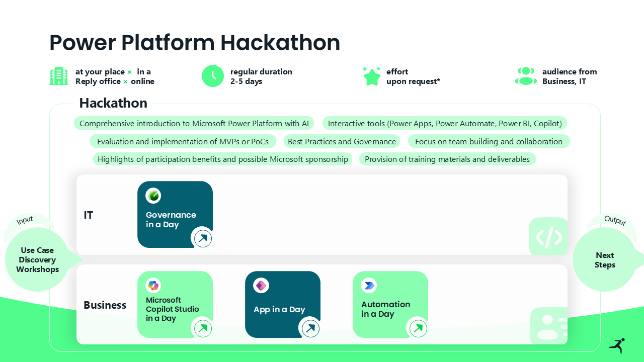This screenshot has height=362, width=644.
Task: Select the App in a Day card
Action: tap(283, 305)
